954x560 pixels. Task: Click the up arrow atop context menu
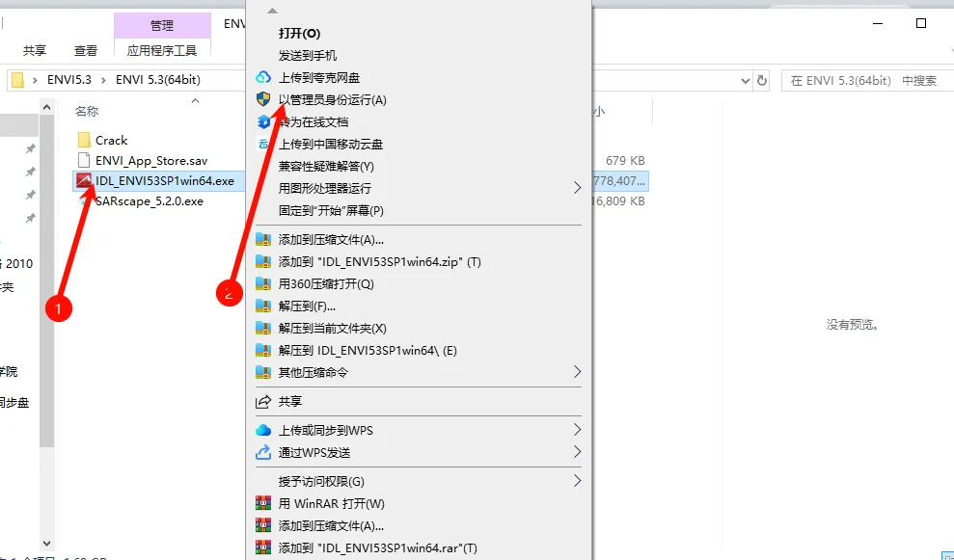coord(273,11)
